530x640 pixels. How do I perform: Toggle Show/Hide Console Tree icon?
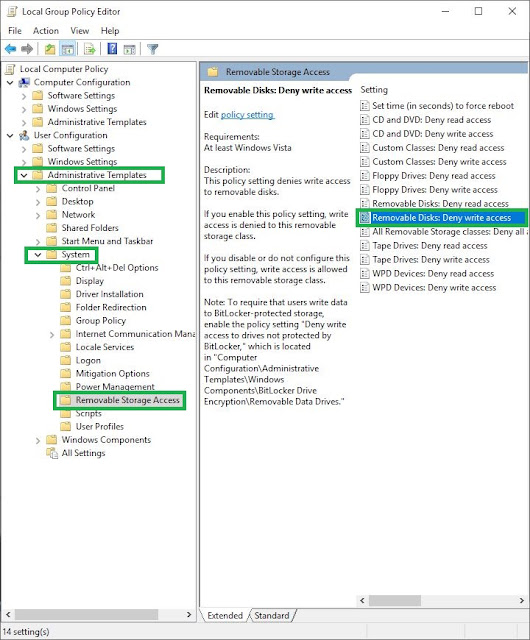click(67, 49)
